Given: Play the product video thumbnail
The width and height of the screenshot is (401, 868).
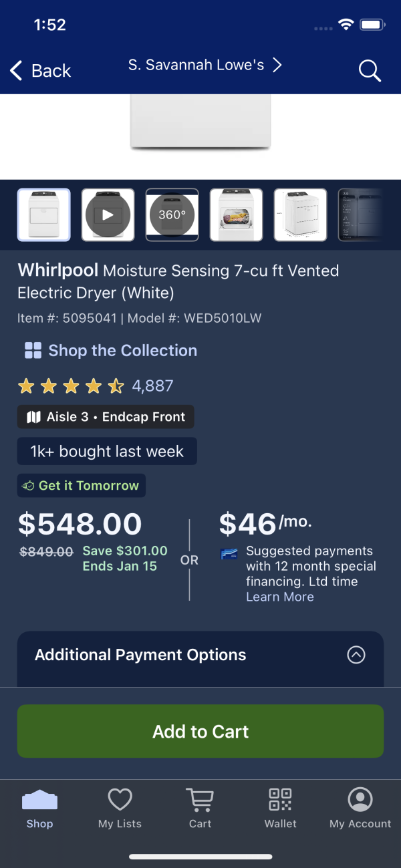Looking at the screenshot, I should [x=108, y=215].
